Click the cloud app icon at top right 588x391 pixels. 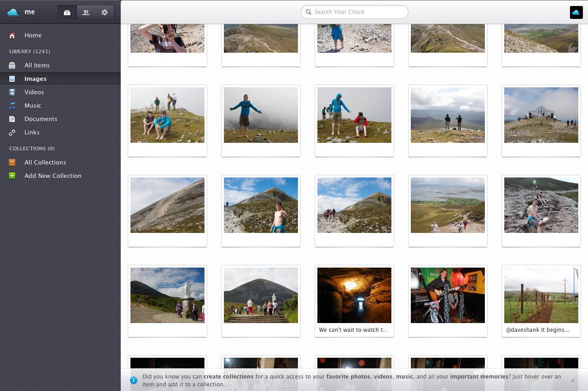(576, 12)
